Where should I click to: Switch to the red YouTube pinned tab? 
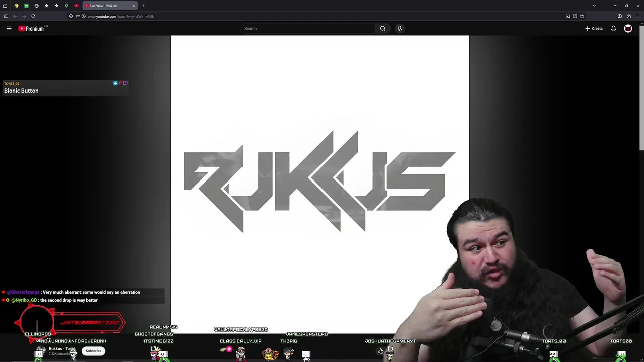pos(76,6)
